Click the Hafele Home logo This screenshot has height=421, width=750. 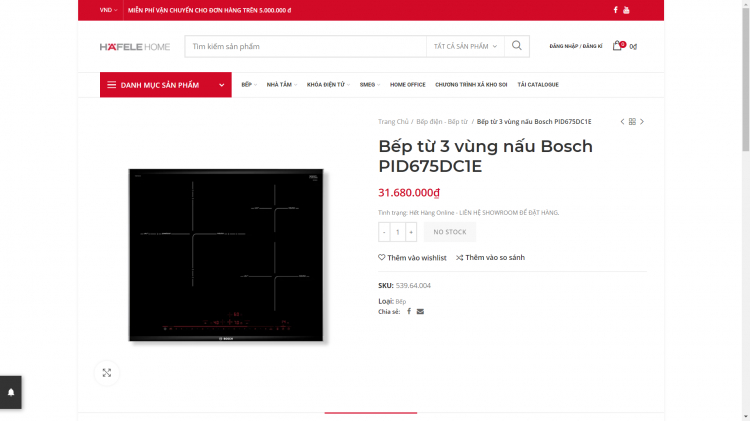[135, 46]
